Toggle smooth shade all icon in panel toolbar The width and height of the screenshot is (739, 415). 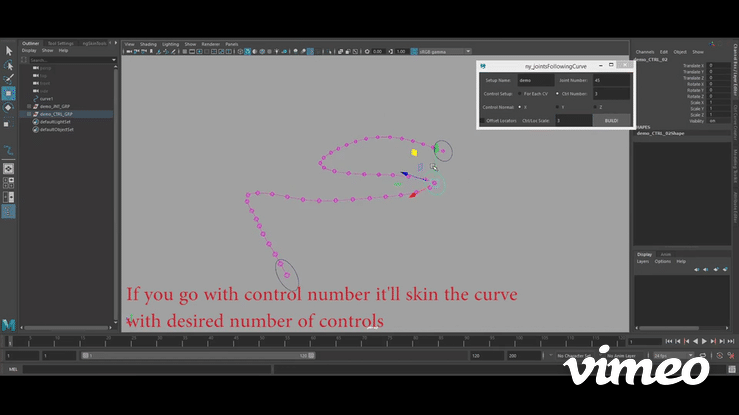tap(255, 51)
